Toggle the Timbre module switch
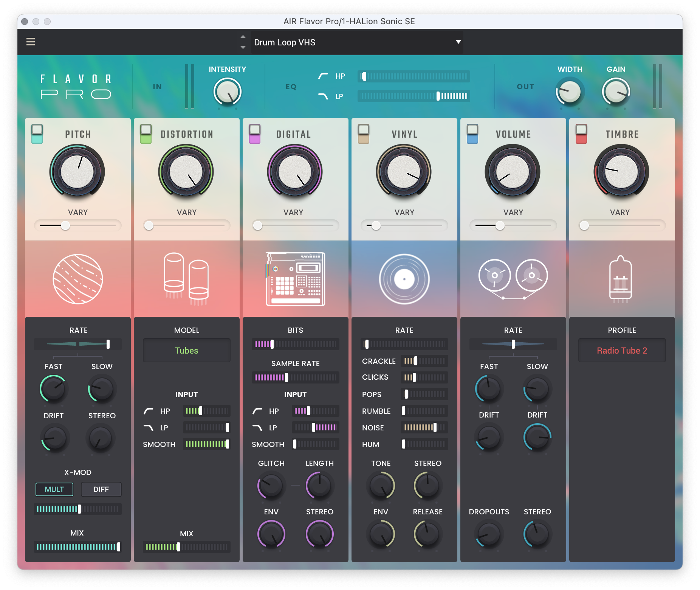This screenshot has width=700, height=590. click(581, 134)
